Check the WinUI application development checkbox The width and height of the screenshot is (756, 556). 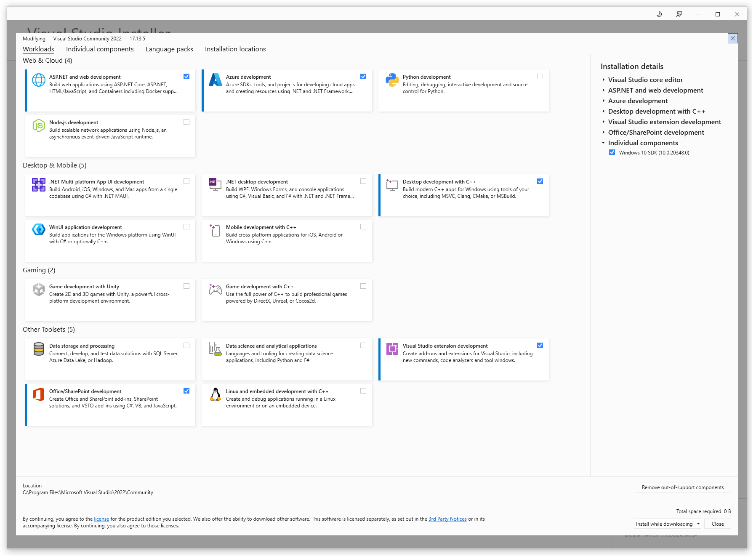click(186, 227)
